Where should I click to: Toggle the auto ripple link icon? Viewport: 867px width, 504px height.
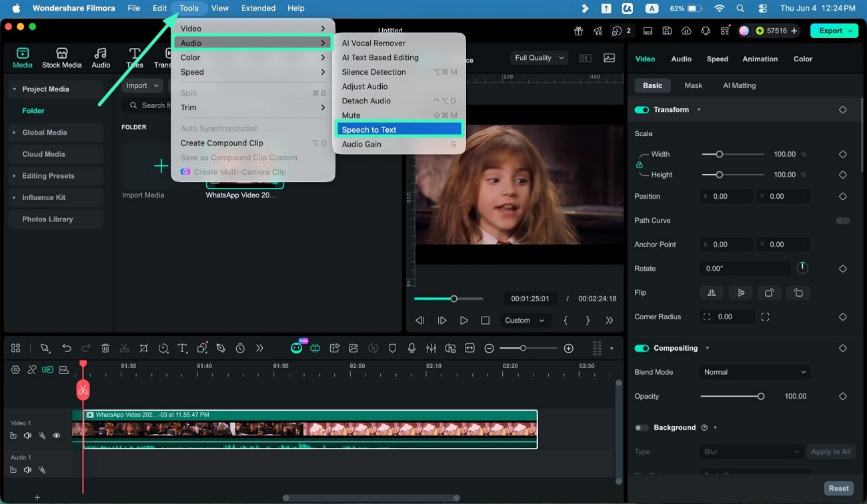click(x=47, y=369)
